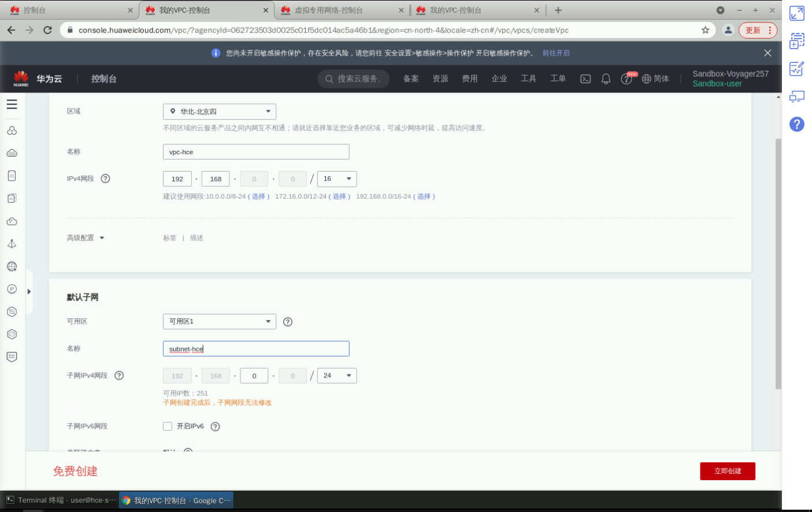The height and width of the screenshot is (512, 812).
Task: Open Terminal from the taskbar
Action: [61, 500]
